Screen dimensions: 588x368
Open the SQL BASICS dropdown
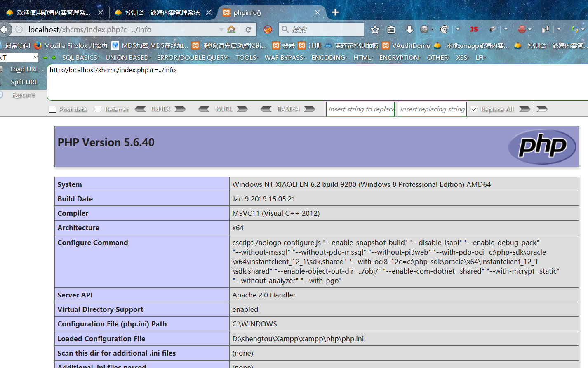click(81, 57)
